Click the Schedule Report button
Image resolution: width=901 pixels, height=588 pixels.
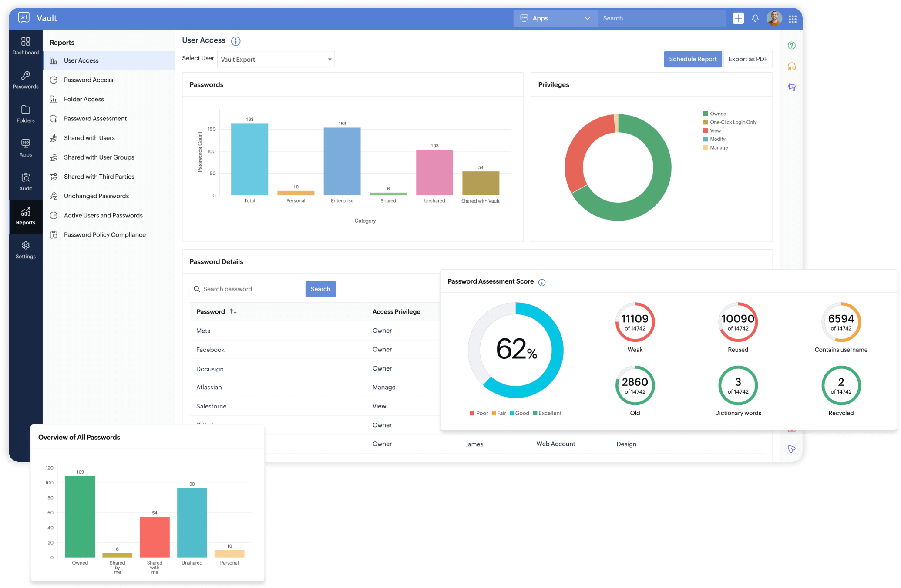click(693, 59)
